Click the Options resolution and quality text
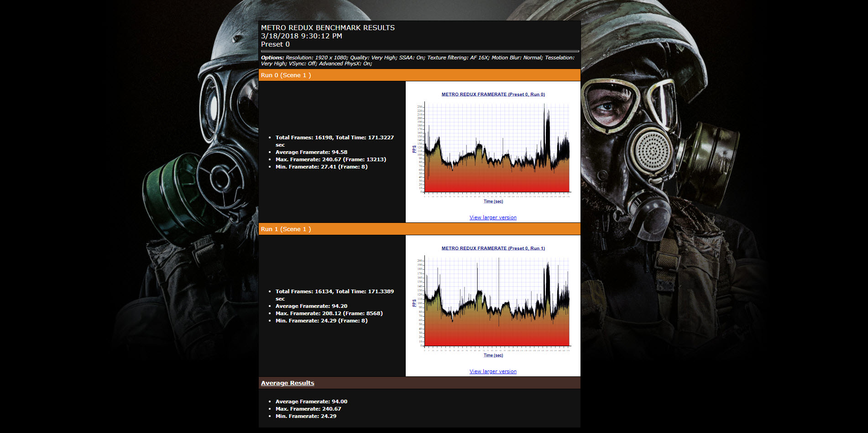 coord(418,61)
